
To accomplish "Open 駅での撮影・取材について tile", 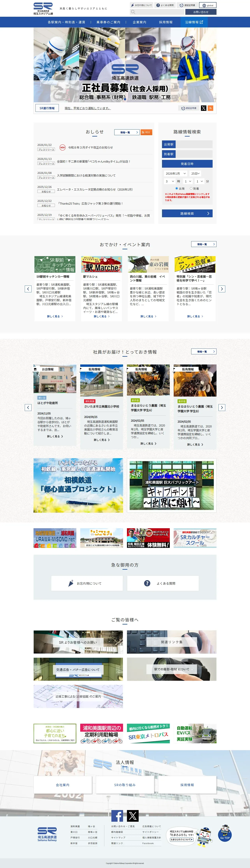I will [172, 669].
